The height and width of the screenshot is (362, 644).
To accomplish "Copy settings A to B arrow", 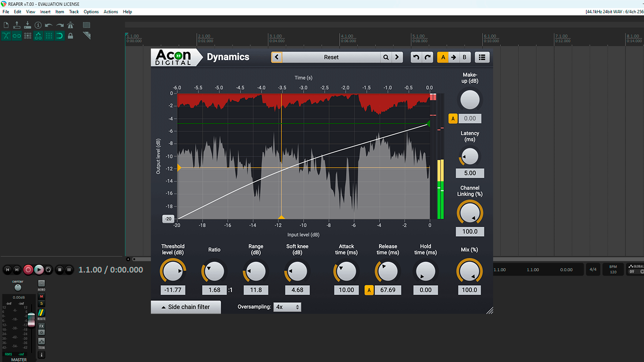I will click(x=454, y=57).
